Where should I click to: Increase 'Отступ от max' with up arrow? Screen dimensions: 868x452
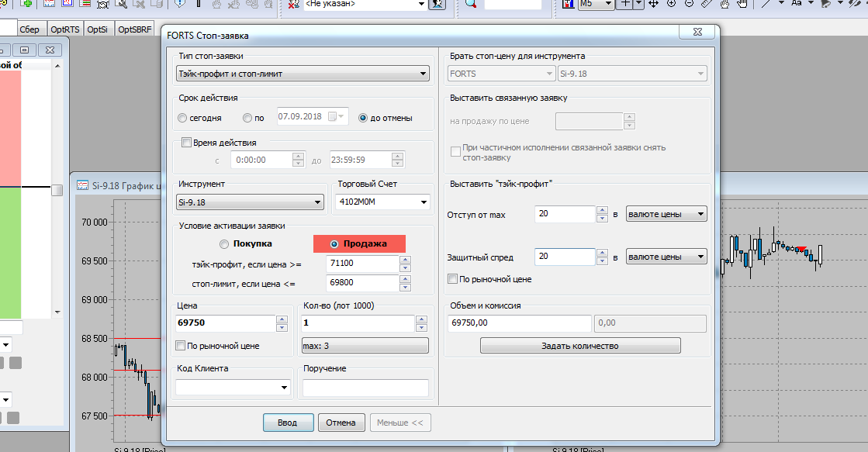[602, 210]
